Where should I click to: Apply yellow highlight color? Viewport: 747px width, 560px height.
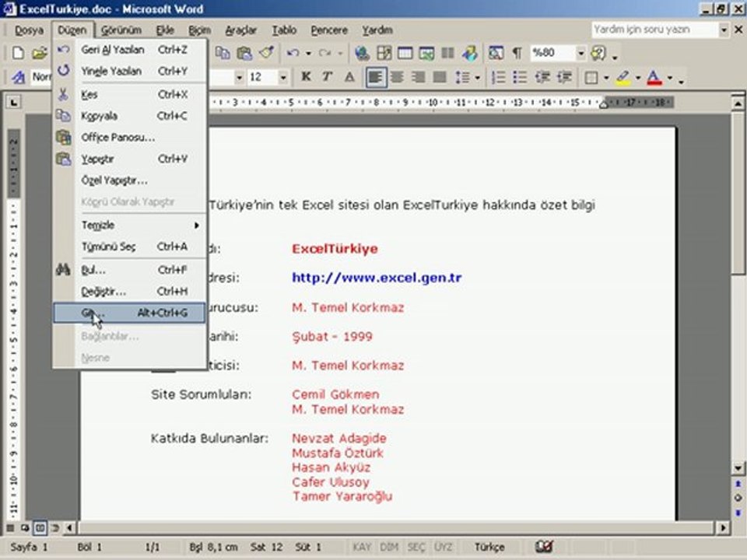623,78
